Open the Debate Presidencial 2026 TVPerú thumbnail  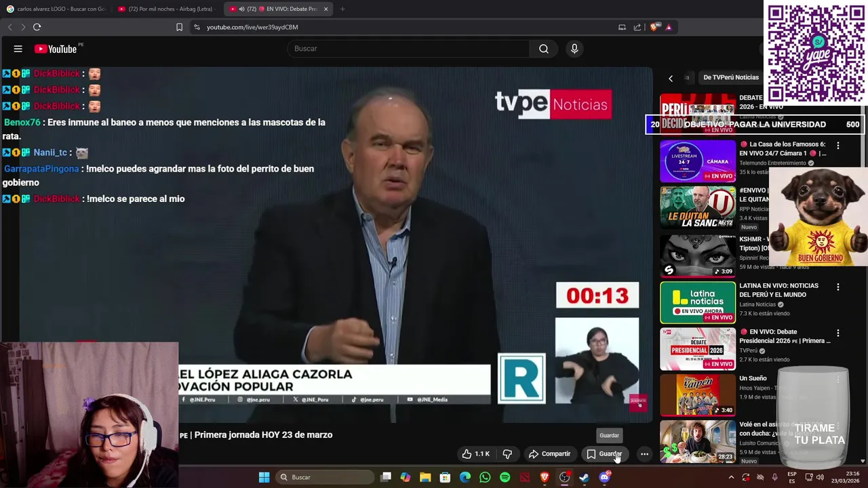point(698,349)
